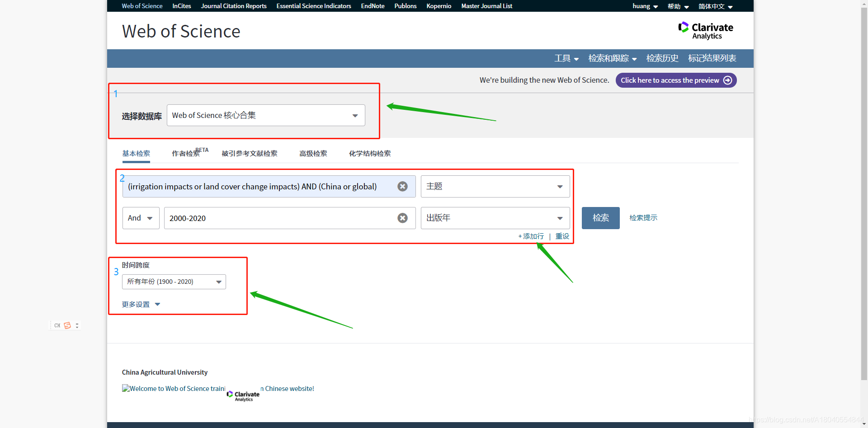The height and width of the screenshot is (428, 868).
Task: Click the Web of Science top bar link
Action: (142, 6)
